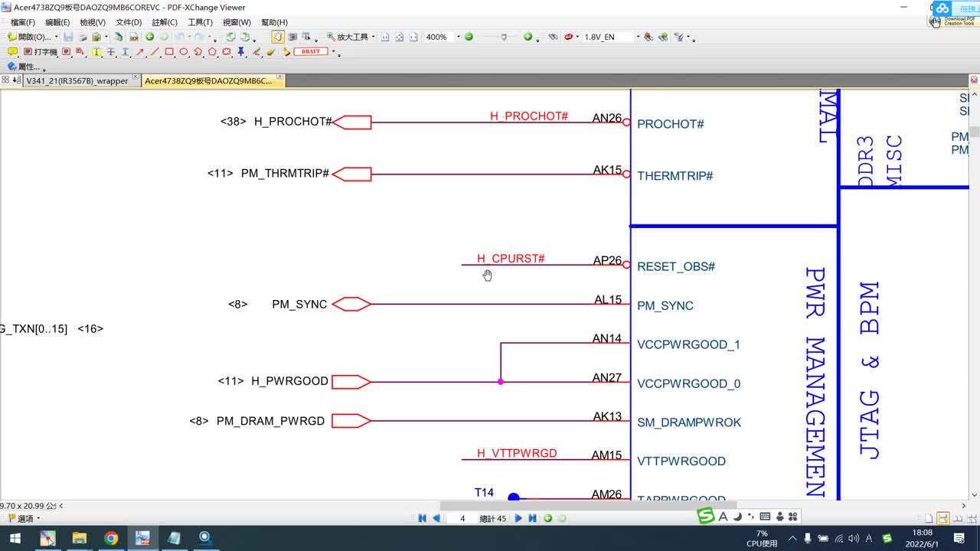Select the Select Text tool icon
Viewport: 980px width, 551px height.
(x=305, y=37)
